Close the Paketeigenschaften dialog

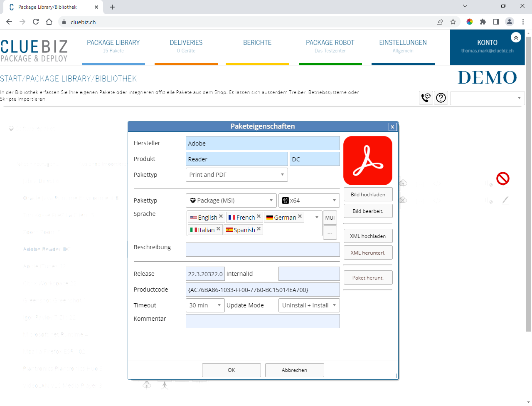coord(392,127)
